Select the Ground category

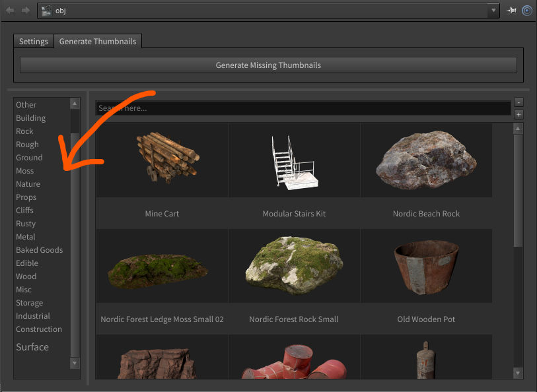[x=29, y=157]
